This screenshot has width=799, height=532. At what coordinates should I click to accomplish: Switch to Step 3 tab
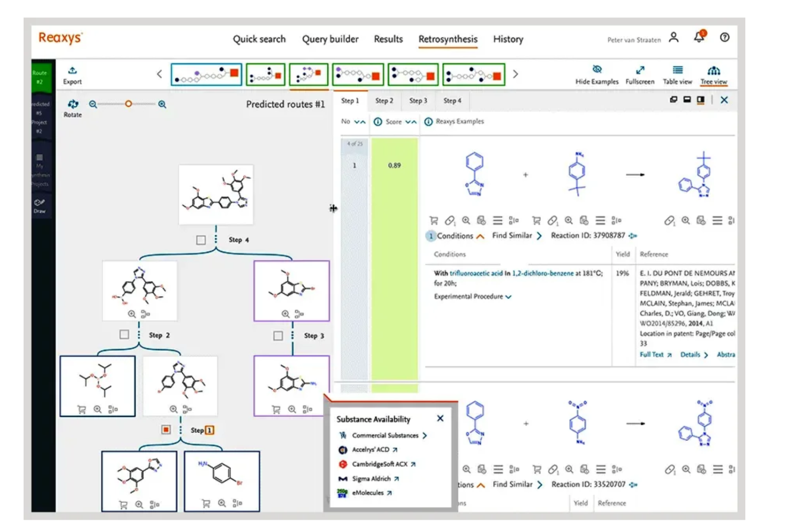tap(418, 100)
